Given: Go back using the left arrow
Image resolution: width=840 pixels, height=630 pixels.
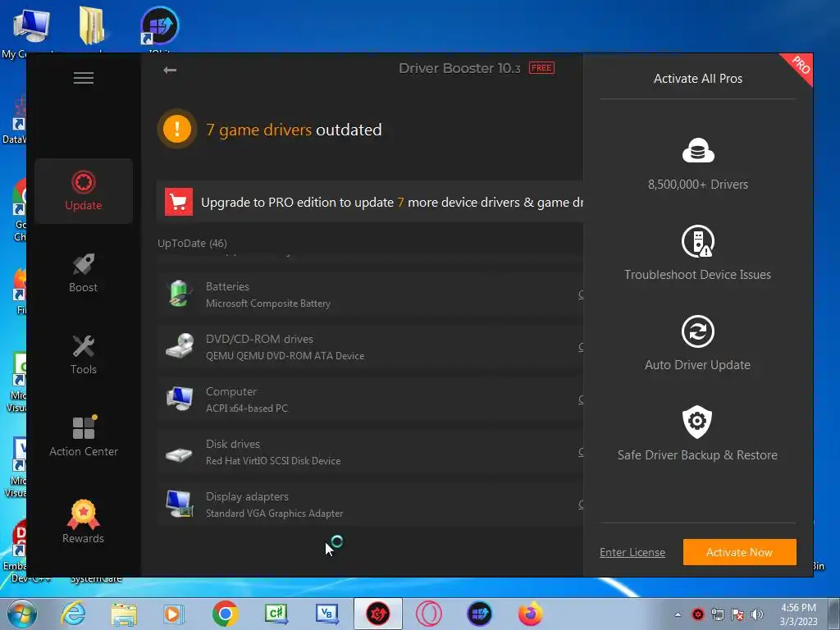Looking at the screenshot, I should pos(170,71).
